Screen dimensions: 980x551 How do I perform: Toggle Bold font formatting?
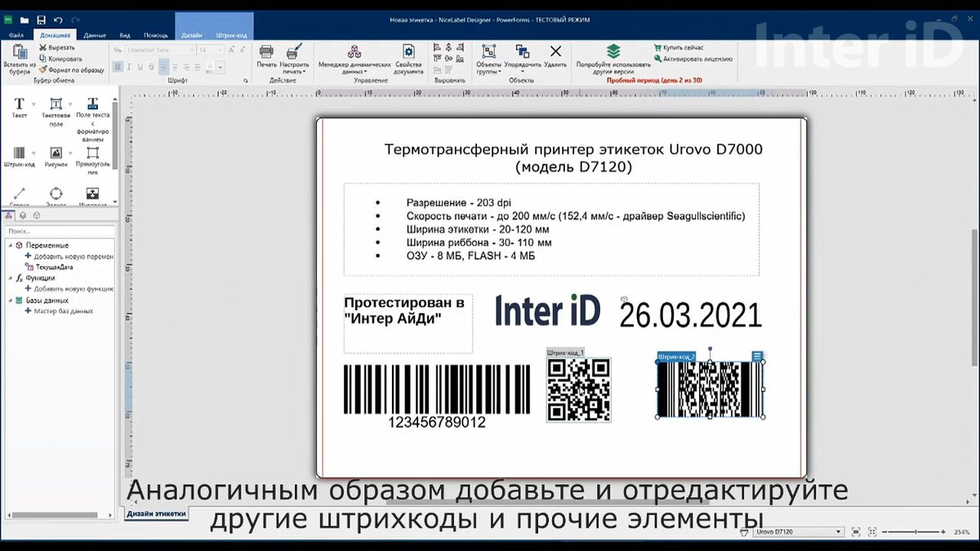tap(118, 67)
